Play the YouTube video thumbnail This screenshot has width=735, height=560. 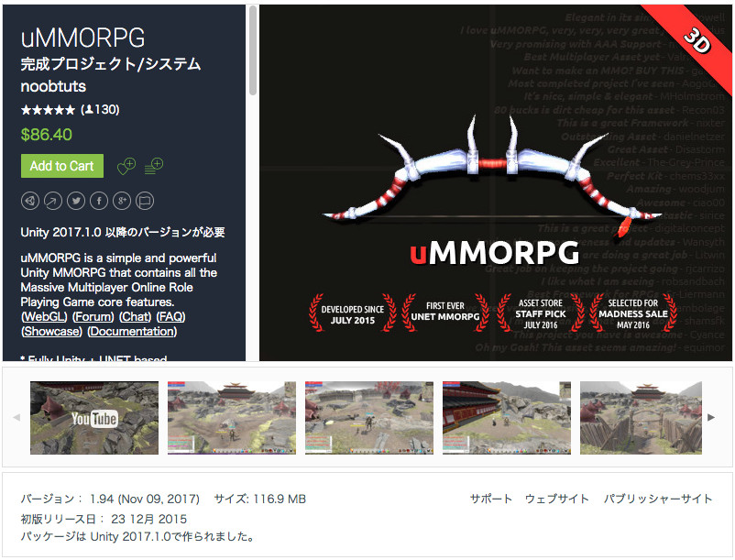pos(94,418)
